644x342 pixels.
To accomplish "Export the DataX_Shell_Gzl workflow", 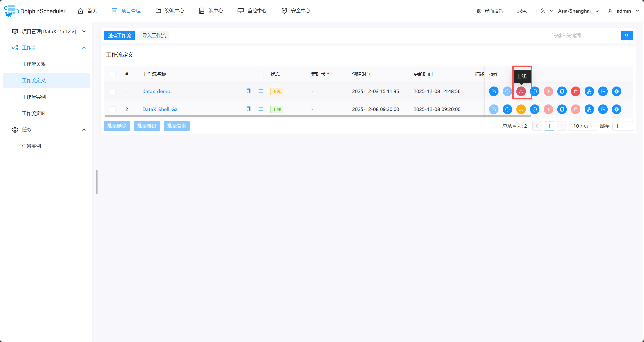I will (603, 109).
